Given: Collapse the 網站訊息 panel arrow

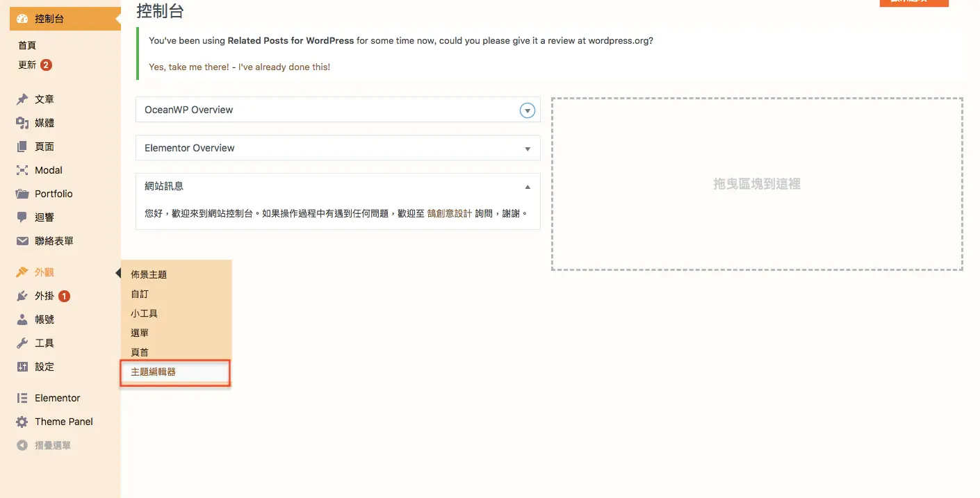Looking at the screenshot, I should (x=528, y=187).
